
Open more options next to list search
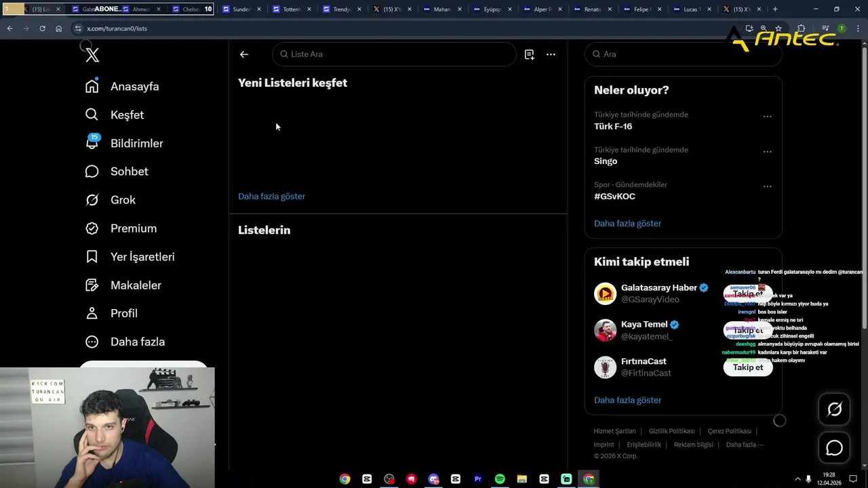tap(551, 54)
